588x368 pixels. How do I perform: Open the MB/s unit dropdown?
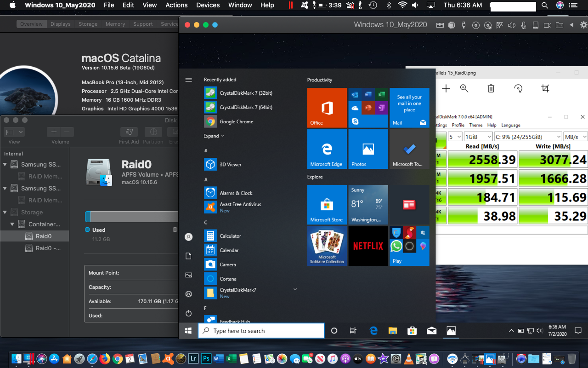(576, 137)
